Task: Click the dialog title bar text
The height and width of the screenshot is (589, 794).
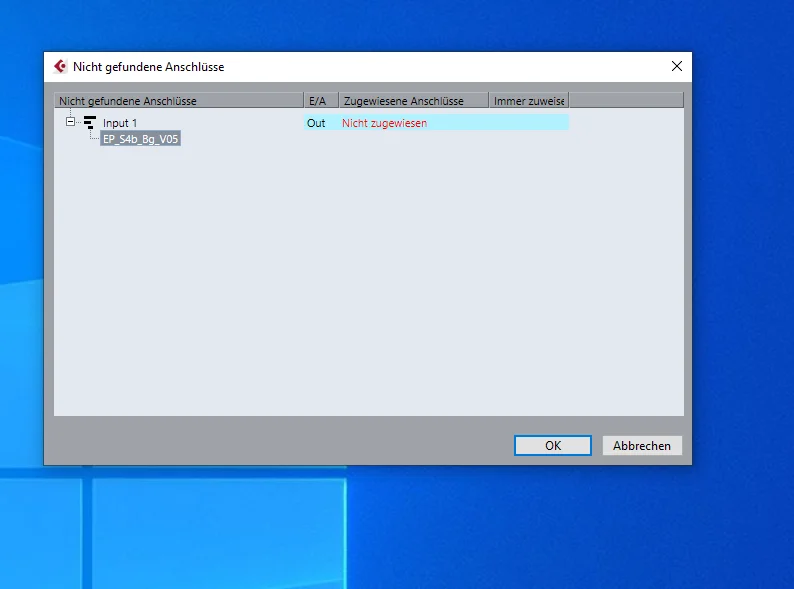Action: [x=148, y=67]
